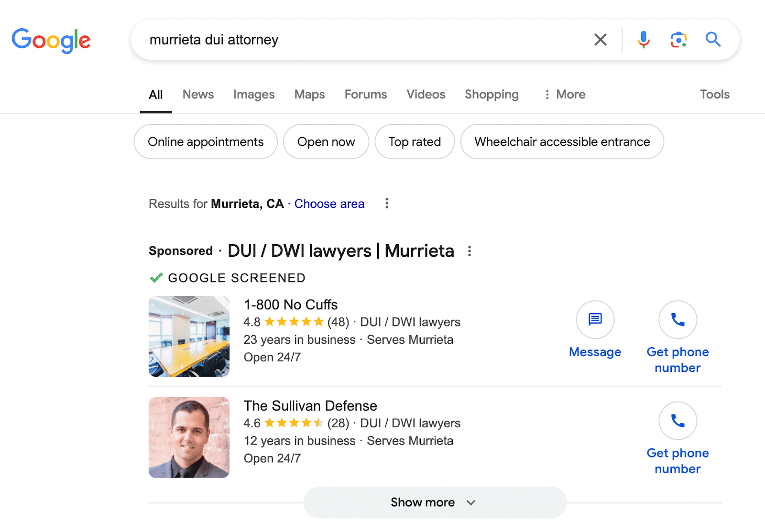
Task: Click the DUI / DWI lawyers | Murrieta heading
Action: click(341, 251)
